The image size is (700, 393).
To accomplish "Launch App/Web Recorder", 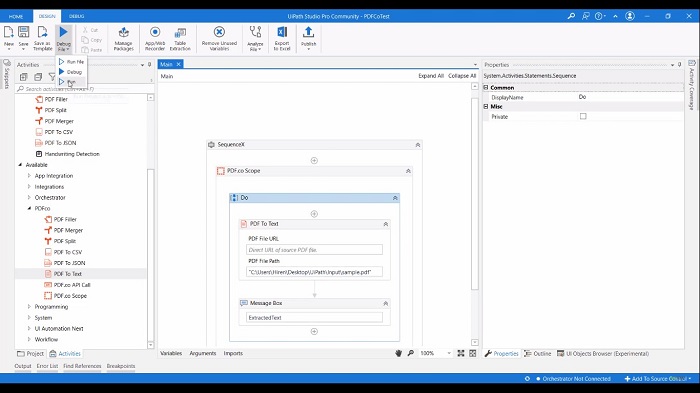I will point(155,38).
